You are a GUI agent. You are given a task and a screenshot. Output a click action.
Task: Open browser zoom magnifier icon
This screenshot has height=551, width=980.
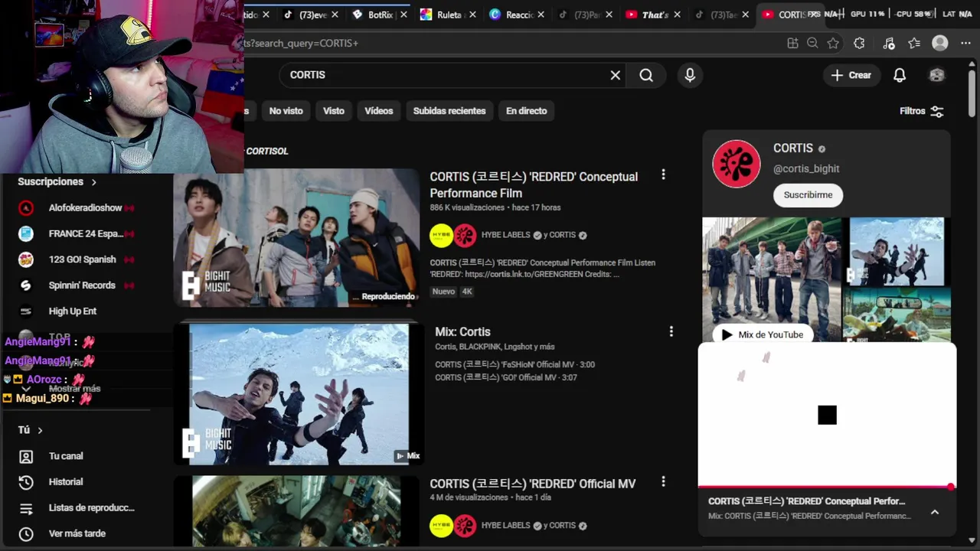[812, 44]
